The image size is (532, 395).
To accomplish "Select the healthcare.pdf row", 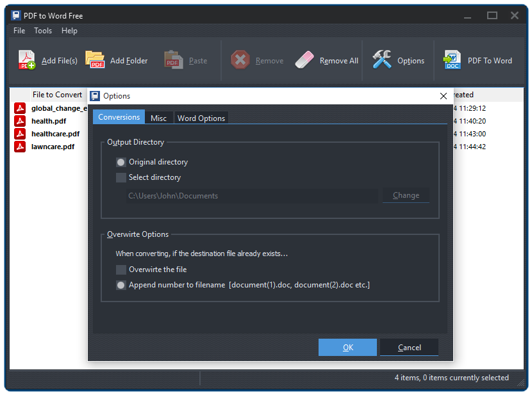I will [55, 134].
